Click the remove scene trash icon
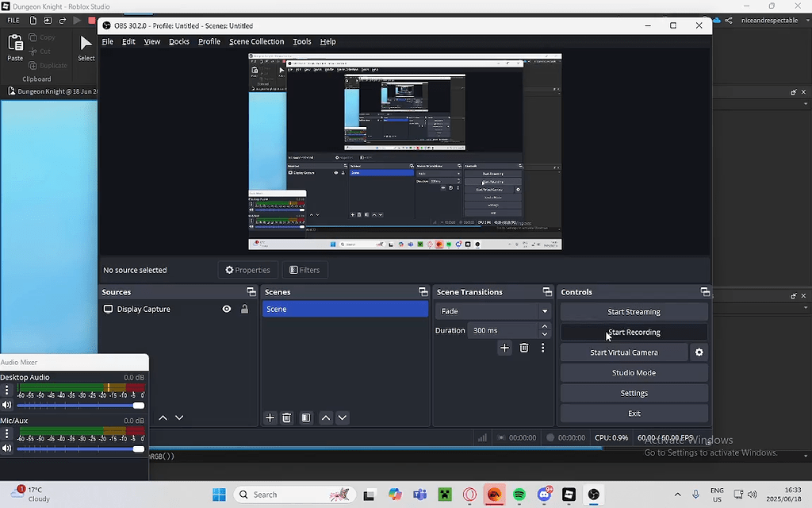Screen dimensions: 812x508 pos(287,418)
